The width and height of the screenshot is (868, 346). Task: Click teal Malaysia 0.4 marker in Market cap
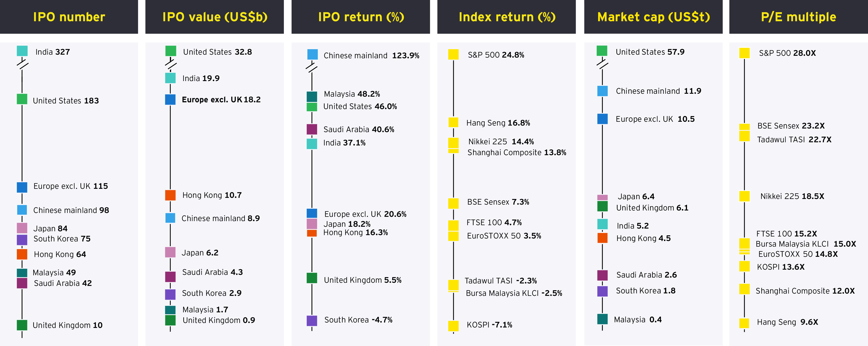[x=602, y=319]
